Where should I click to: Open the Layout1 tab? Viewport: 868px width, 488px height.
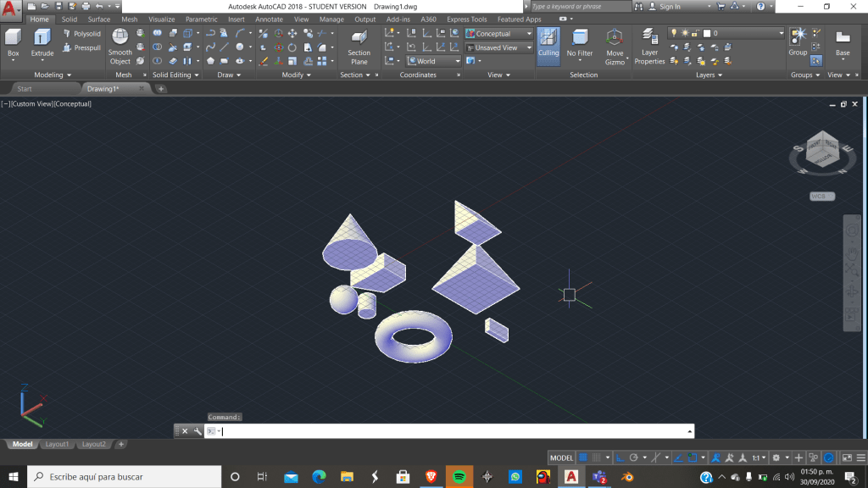(x=57, y=444)
